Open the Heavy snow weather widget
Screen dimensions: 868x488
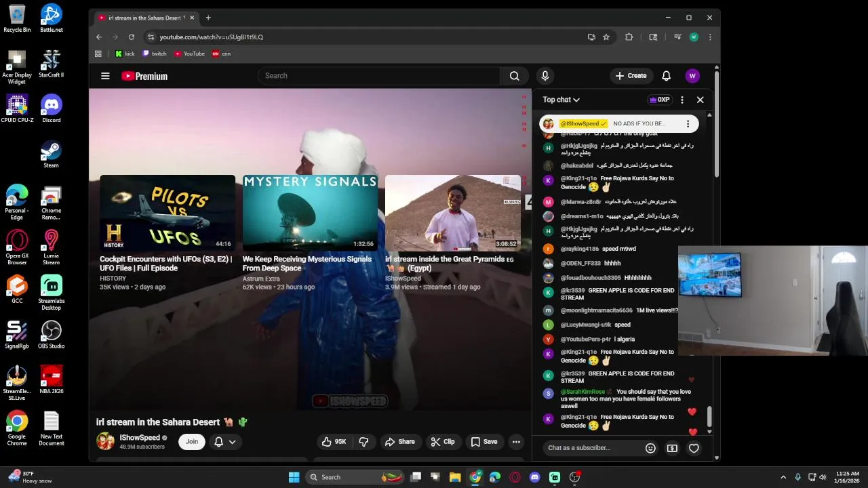pos(31,477)
